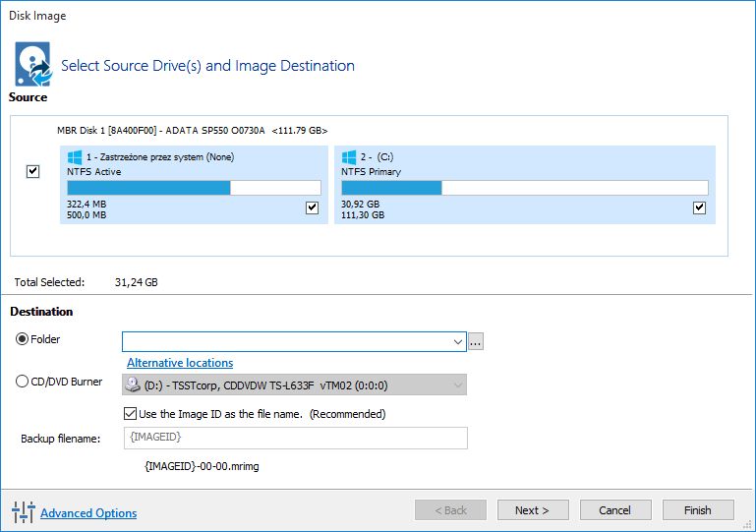Uncheck the C: partition checkbox
The width and height of the screenshot is (756, 532).
pyautogui.click(x=699, y=207)
